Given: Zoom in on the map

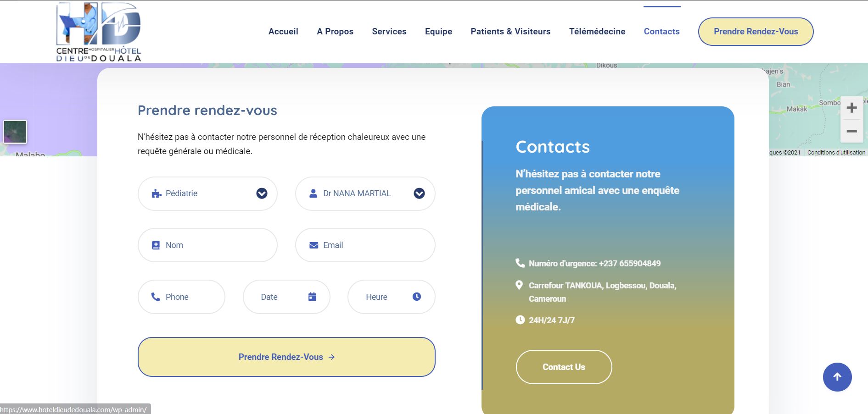Looking at the screenshot, I should (851, 108).
